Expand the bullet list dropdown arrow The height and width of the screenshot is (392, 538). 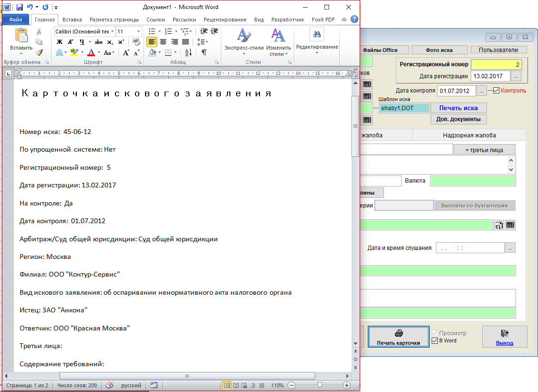coord(160,31)
